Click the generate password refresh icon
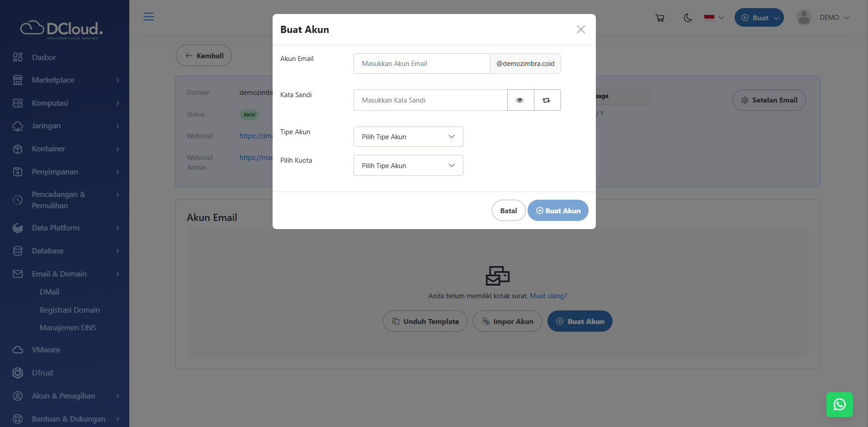 (x=547, y=100)
